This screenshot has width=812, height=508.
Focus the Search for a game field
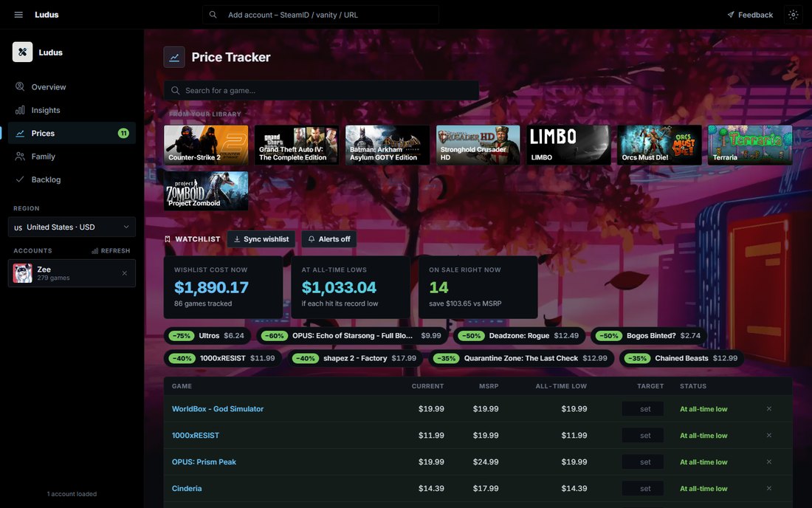point(321,90)
